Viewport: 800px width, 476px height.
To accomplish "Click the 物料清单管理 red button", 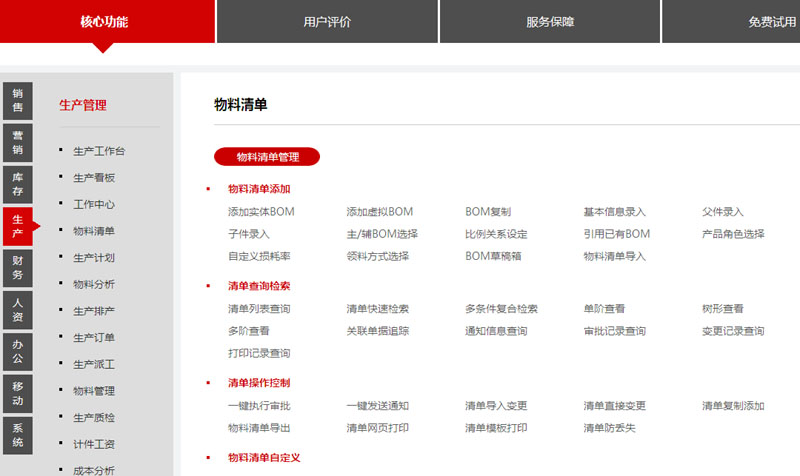I will click(267, 157).
